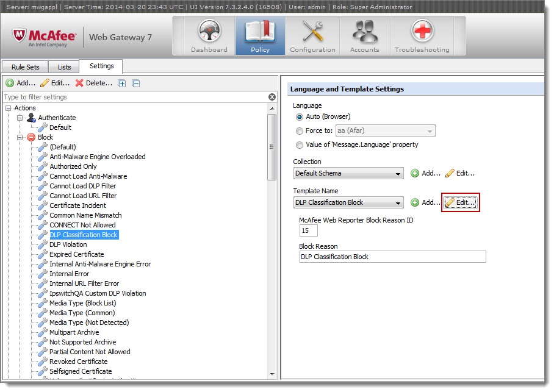Click the tree scrollbar thumb
This screenshot has height=392, width=554.
(272, 148)
